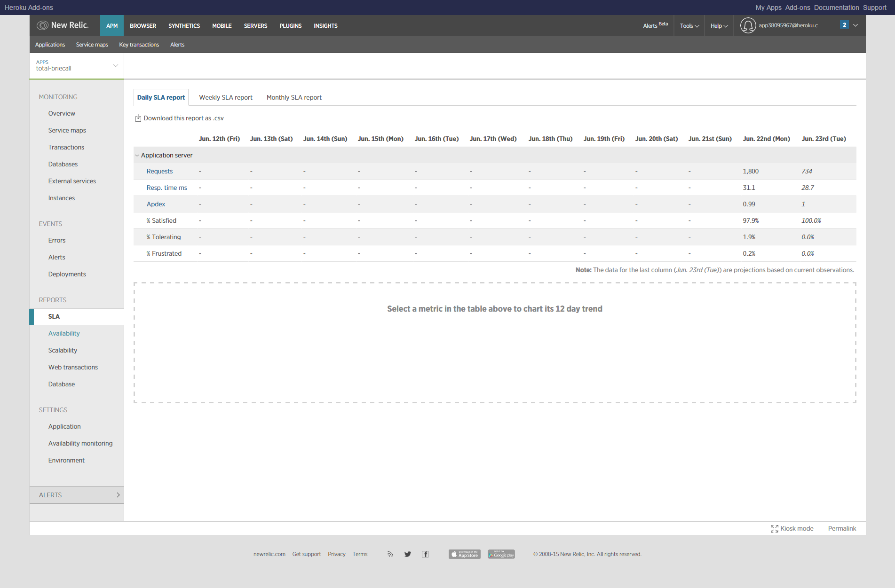Open Errors under Events
This screenshot has height=588, width=895.
tap(57, 241)
